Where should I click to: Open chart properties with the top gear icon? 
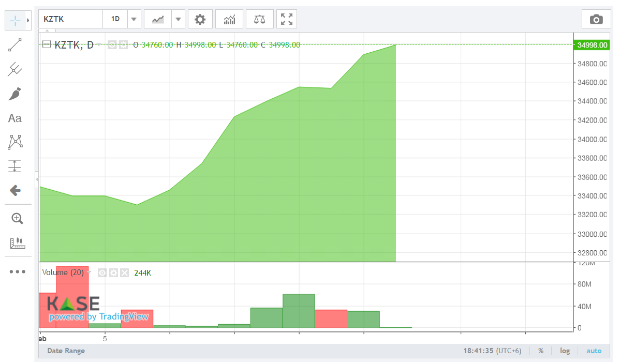pos(200,20)
